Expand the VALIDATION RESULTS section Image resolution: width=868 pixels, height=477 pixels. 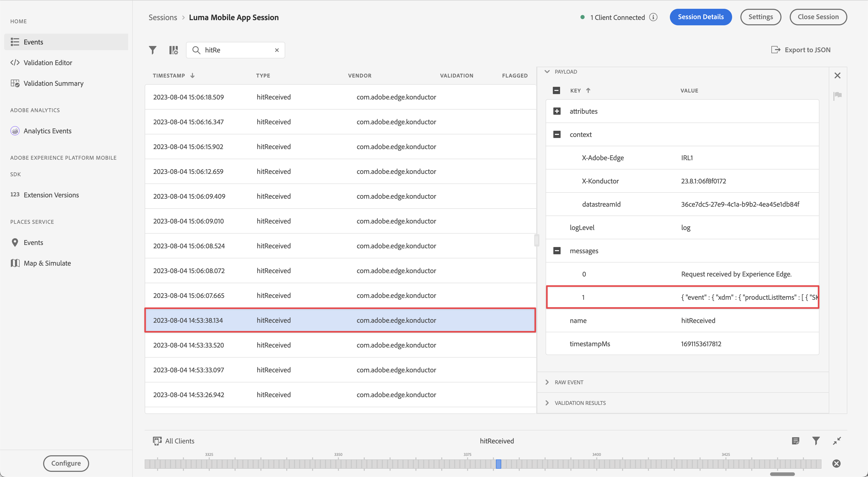579,403
